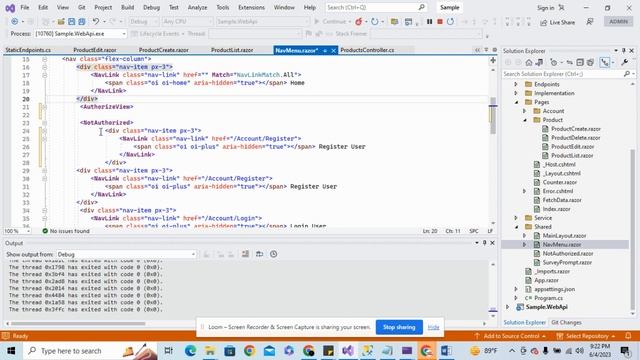Click Clear All icon in Output panel
Screen dimensions: 640x360
click(245, 254)
